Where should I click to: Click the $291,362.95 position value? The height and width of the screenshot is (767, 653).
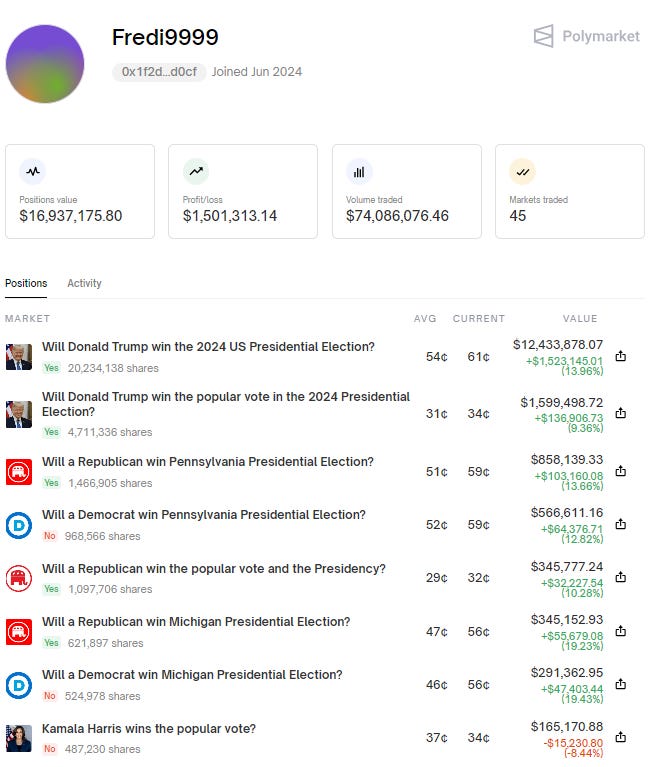[x=567, y=673]
